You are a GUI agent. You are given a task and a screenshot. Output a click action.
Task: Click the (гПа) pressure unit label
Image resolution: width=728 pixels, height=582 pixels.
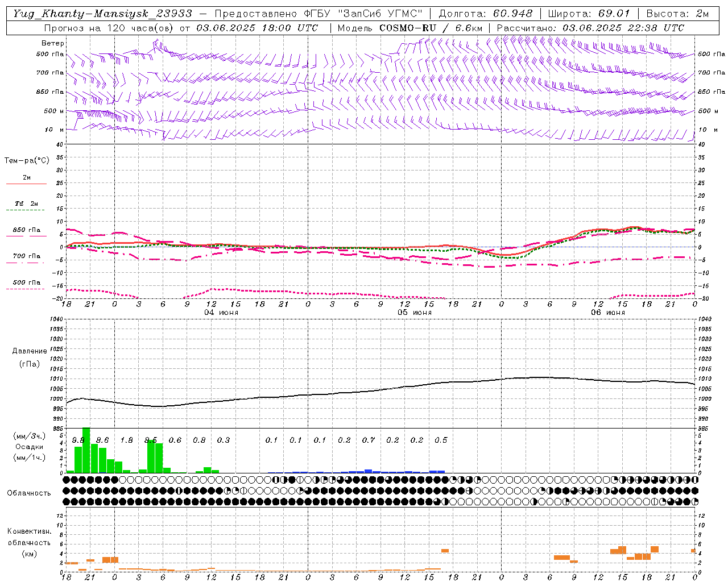pyautogui.click(x=30, y=364)
